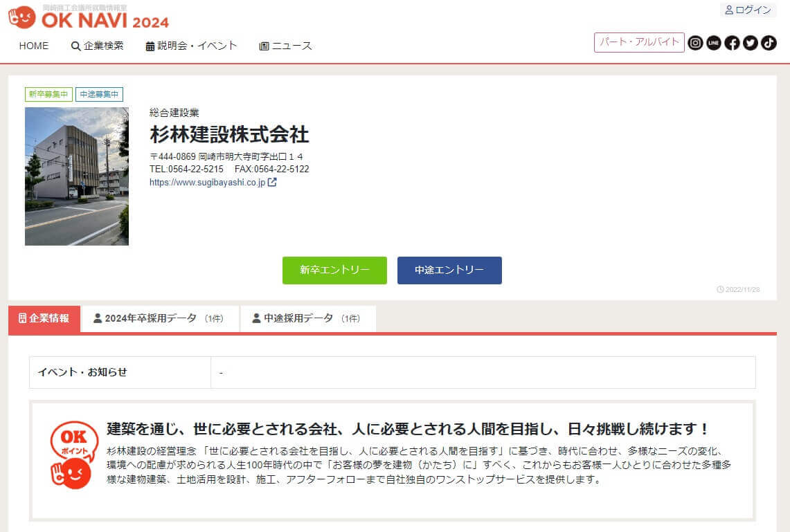Click the FAX:0564-22-5122 number

click(272, 169)
